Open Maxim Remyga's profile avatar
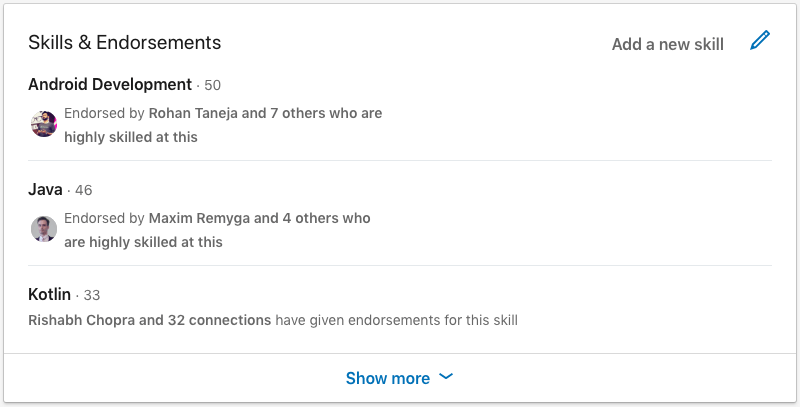 44,229
